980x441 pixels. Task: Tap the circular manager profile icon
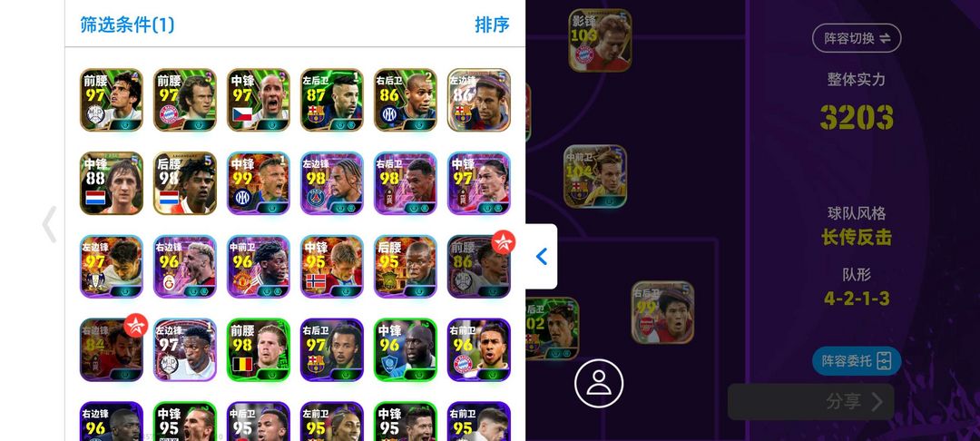click(x=599, y=382)
